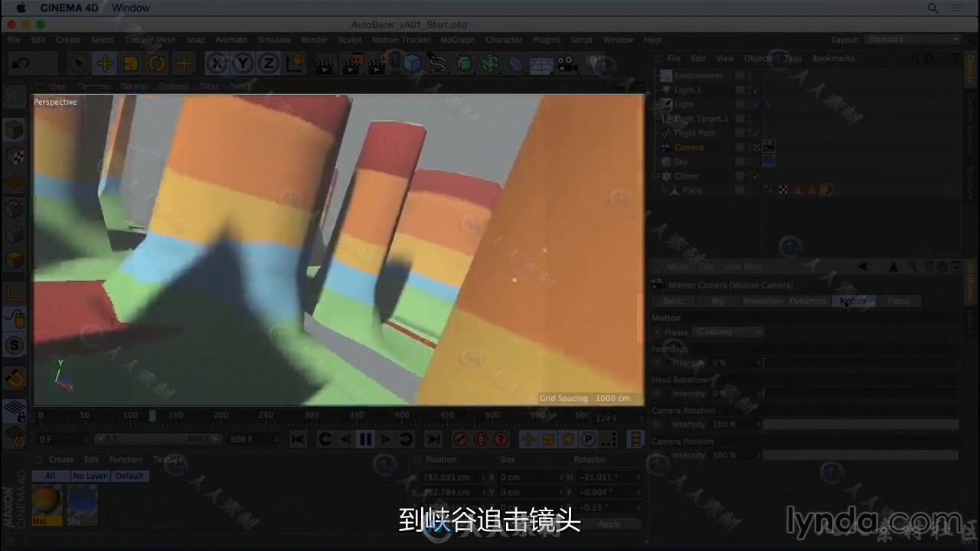Screen dimensions: 980x551
Task: Select the checkered texture mode icon
Action: (x=15, y=157)
